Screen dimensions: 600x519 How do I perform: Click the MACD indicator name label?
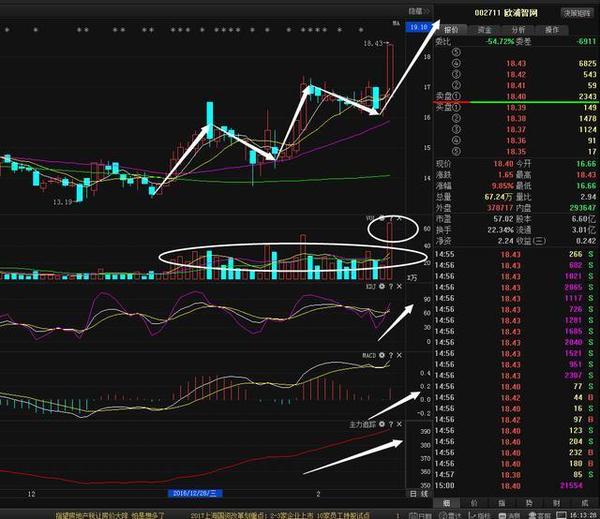tap(369, 355)
